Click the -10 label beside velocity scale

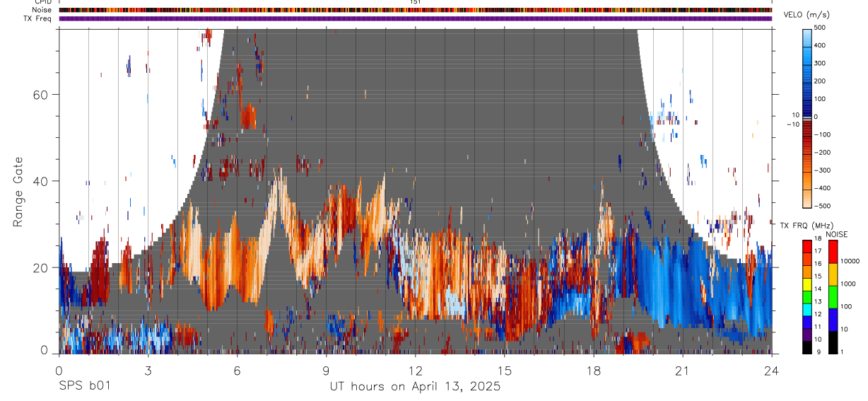click(792, 124)
